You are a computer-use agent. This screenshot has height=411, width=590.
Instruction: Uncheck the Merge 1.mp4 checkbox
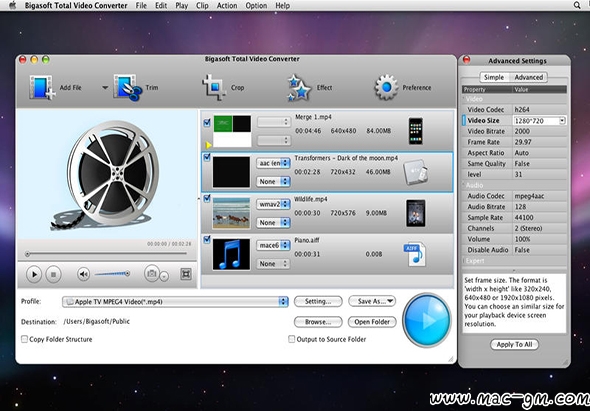pyautogui.click(x=207, y=123)
